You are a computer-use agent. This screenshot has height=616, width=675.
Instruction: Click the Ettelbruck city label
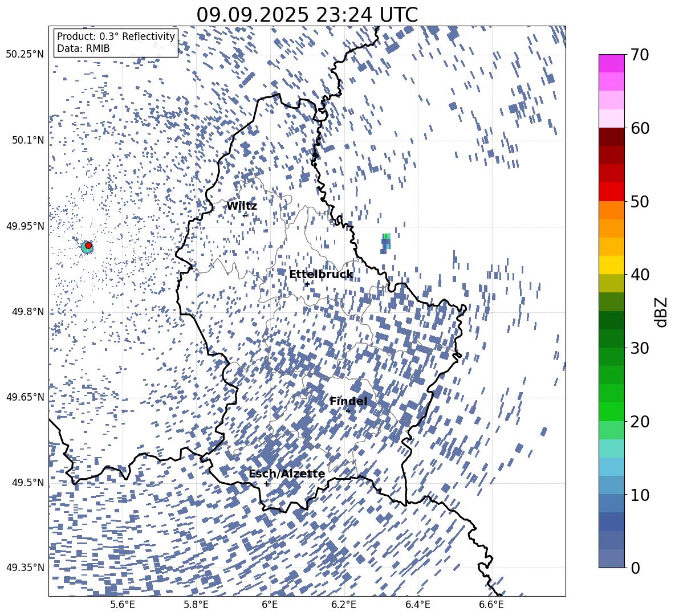321,275
